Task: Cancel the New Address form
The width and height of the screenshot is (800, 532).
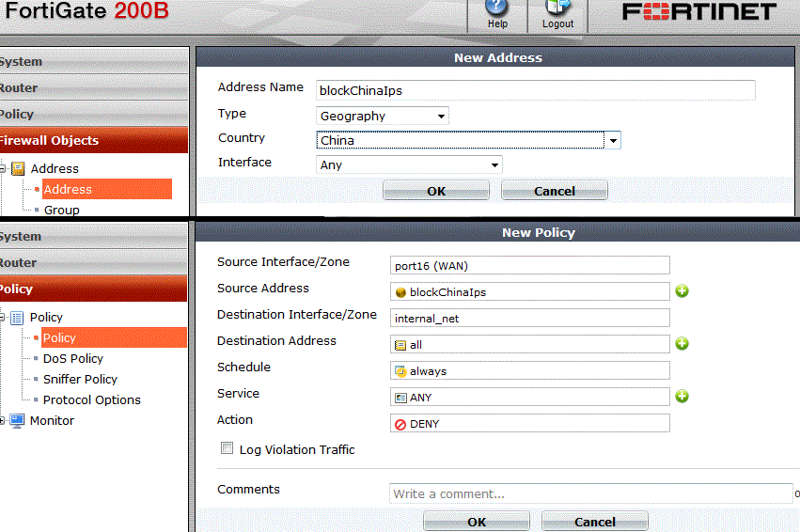Action: click(555, 191)
